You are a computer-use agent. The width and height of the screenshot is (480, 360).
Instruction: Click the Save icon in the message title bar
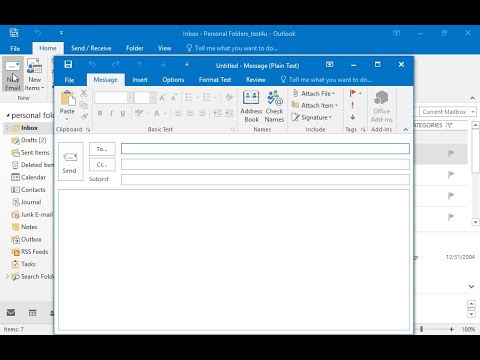[68, 64]
